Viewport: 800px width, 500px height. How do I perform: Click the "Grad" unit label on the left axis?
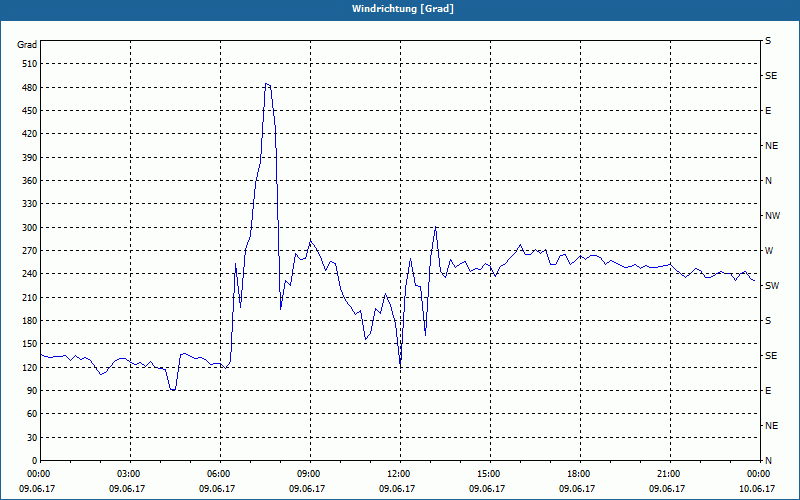(x=27, y=45)
